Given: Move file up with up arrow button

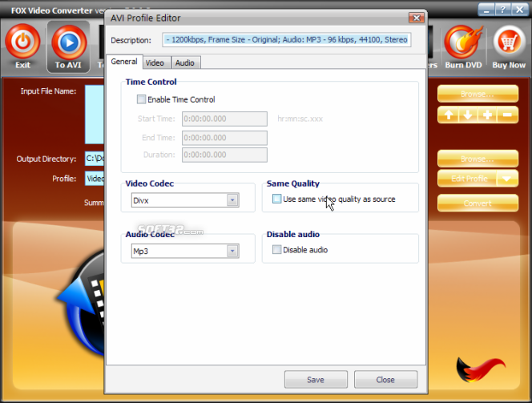Looking at the screenshot, I should pyautogui.click(x=448, y=115).
